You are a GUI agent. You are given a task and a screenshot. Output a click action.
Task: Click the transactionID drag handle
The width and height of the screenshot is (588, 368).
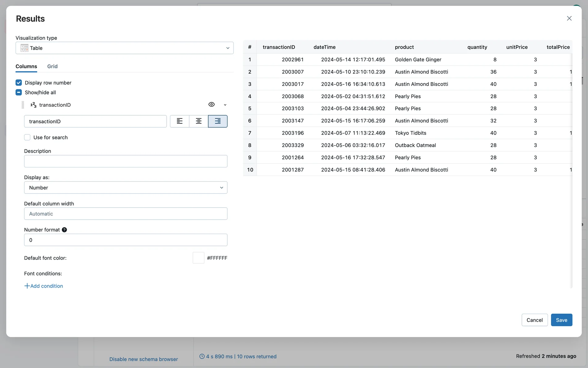[23, 105]
